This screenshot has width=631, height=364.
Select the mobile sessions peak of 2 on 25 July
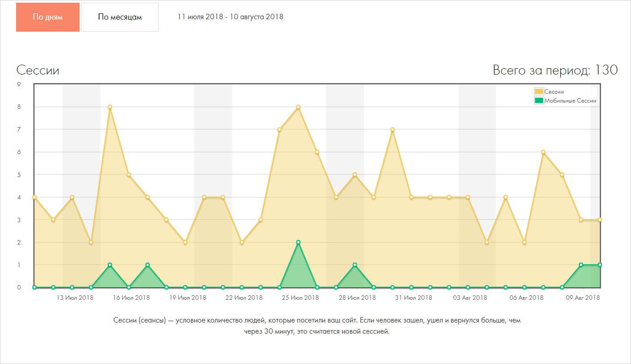point(298,242)
